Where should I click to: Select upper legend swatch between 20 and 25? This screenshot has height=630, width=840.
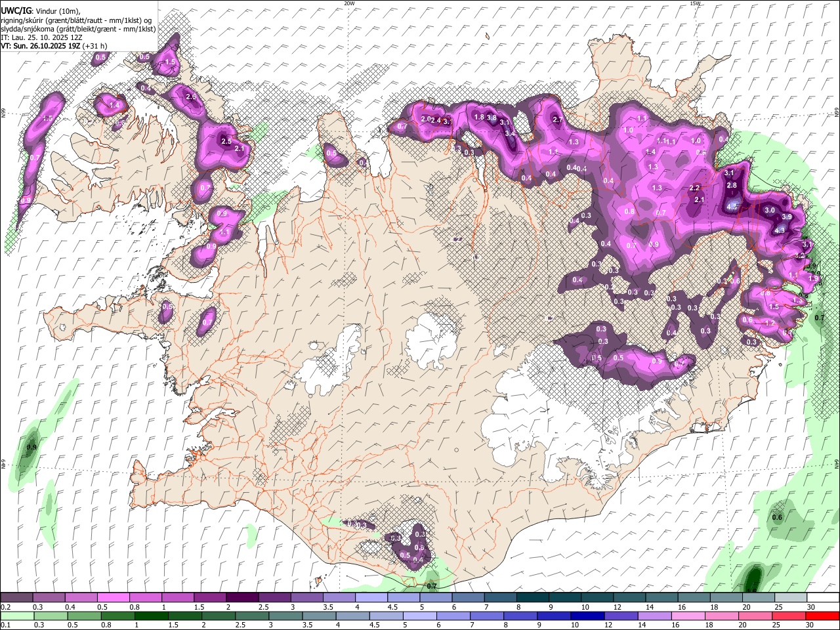click(x=757, y=598)
